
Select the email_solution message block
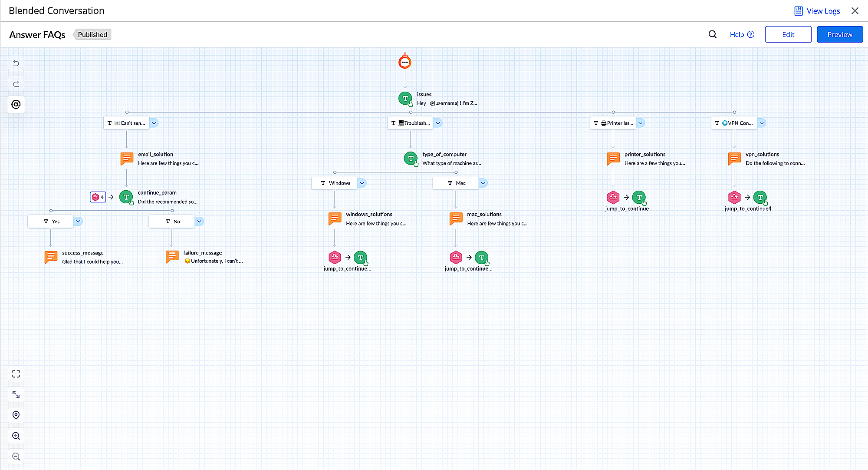click(x=127, y=159)
